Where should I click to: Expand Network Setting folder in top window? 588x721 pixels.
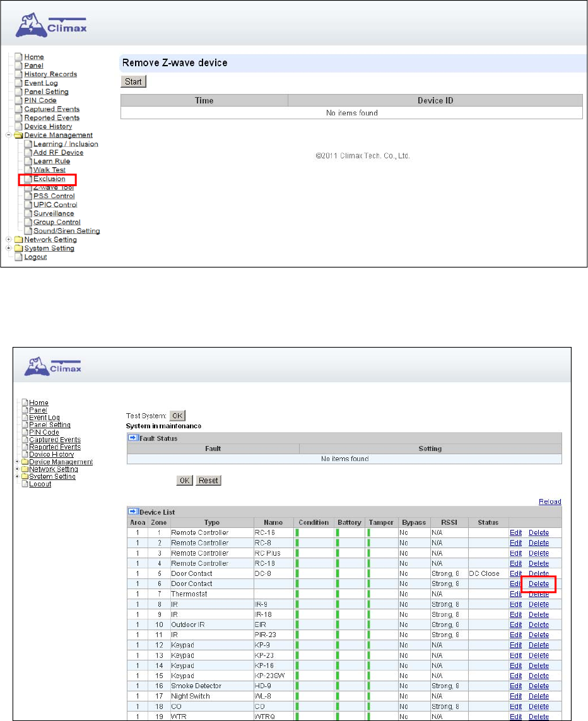[x=8, y=240]
